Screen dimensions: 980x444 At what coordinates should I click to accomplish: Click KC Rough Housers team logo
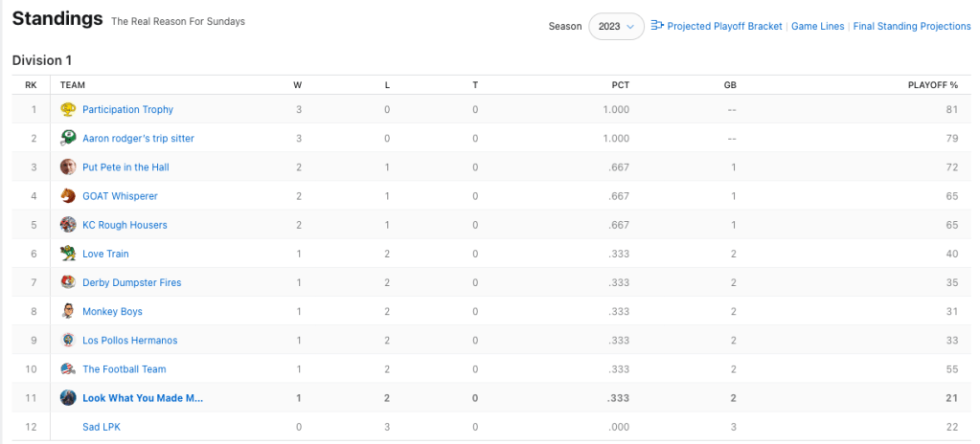tap(68, 225)
